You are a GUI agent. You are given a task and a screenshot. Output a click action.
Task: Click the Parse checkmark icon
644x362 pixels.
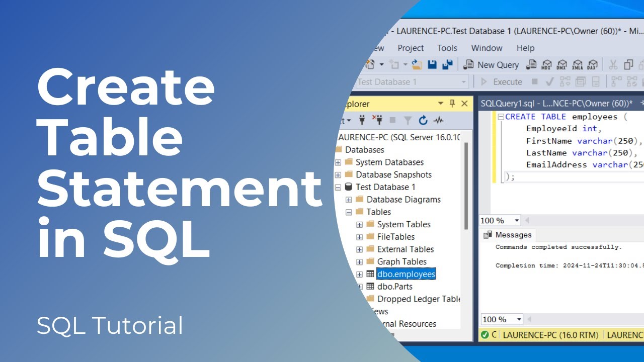click(549, 81)
